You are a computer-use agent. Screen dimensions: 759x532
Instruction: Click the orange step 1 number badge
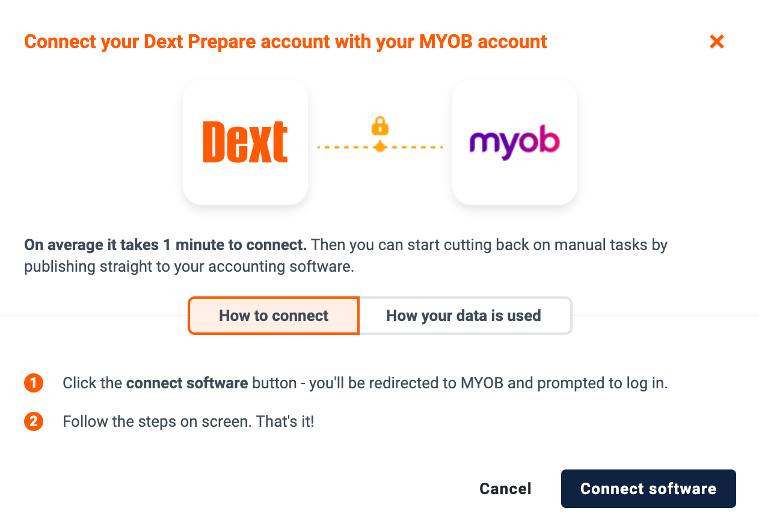point(34,383)
